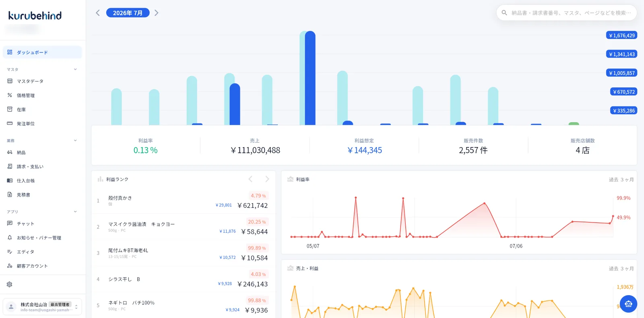Click the search magnifier icon
Viewport: 644px width, 318px height.
click(x=504, y=13)
